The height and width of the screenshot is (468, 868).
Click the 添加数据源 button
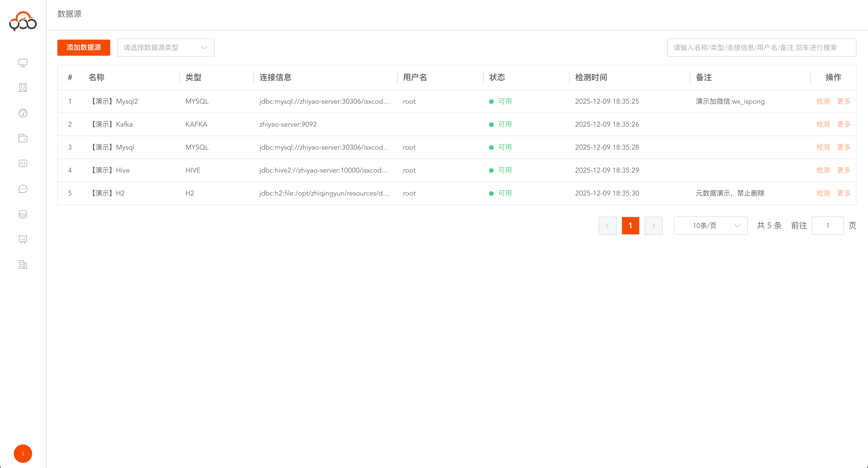point(84,47)
